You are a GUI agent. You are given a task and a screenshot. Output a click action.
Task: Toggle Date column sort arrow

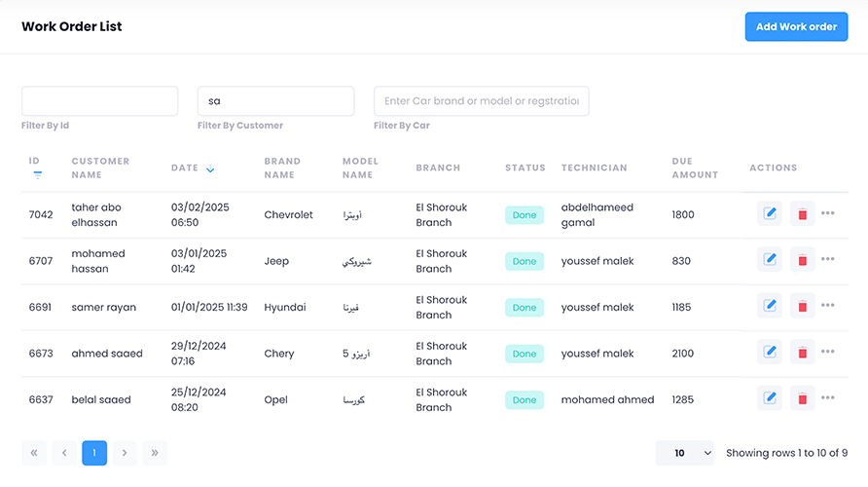pos(210,169)
